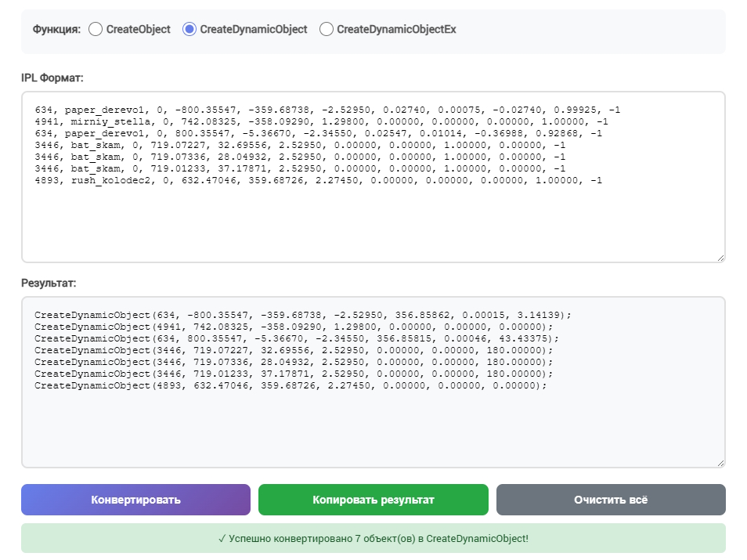Click the Результат: heading label
This screenshot has width=747, height=560.
click(49, 283)
